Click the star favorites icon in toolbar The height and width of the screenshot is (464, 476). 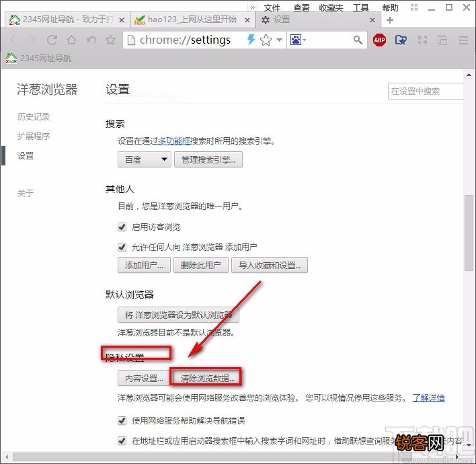coord(110,40)
